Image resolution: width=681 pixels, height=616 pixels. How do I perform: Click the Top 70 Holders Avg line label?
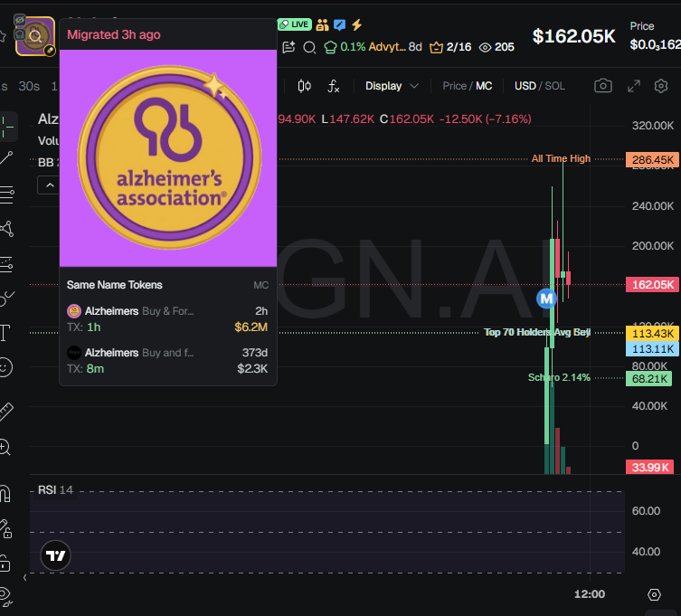[537, 332]
